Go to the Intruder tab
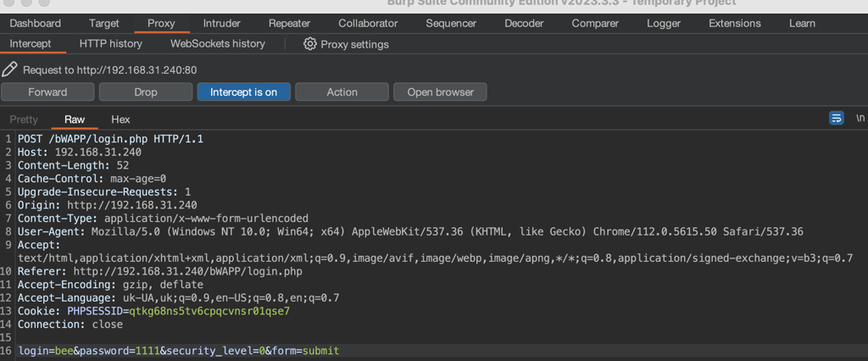Image resolution: width=868 pixels, height=361 pixels. click(x=221, y=23)
